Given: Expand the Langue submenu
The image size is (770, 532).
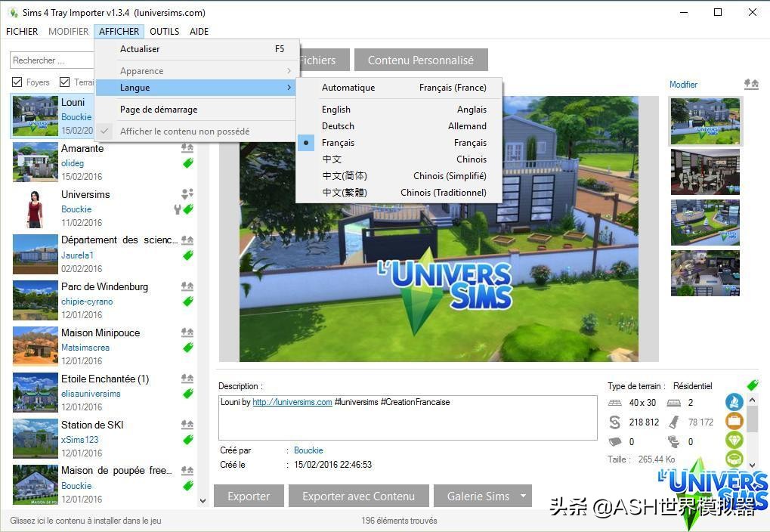Looking at the screenshot, I should [x=196, y=88].
